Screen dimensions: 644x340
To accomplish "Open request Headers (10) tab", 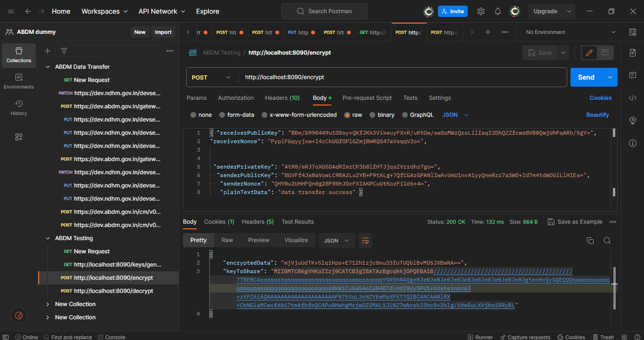I will (x=282, y=98).
